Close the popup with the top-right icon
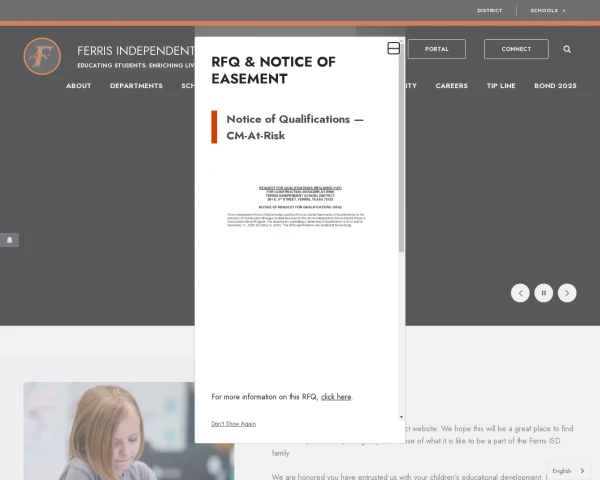Screen dimensions: 600x480 click(394, 48)
